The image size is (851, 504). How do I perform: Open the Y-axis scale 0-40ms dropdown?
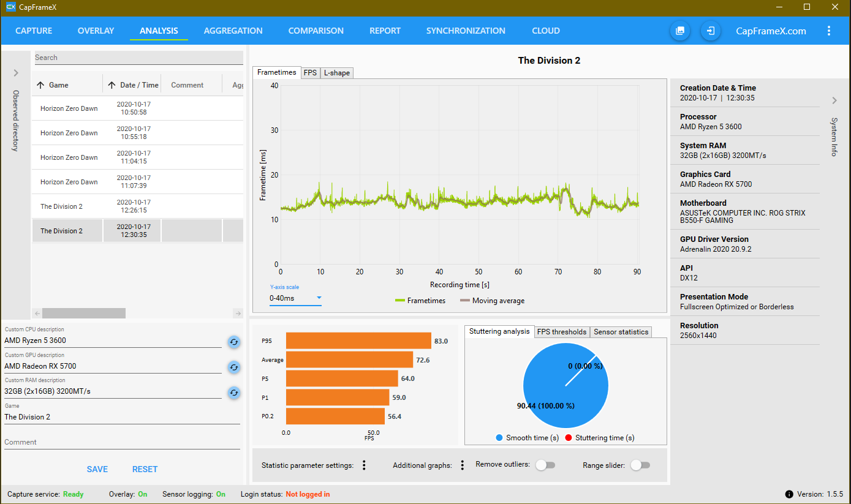[x=295, y=298]
